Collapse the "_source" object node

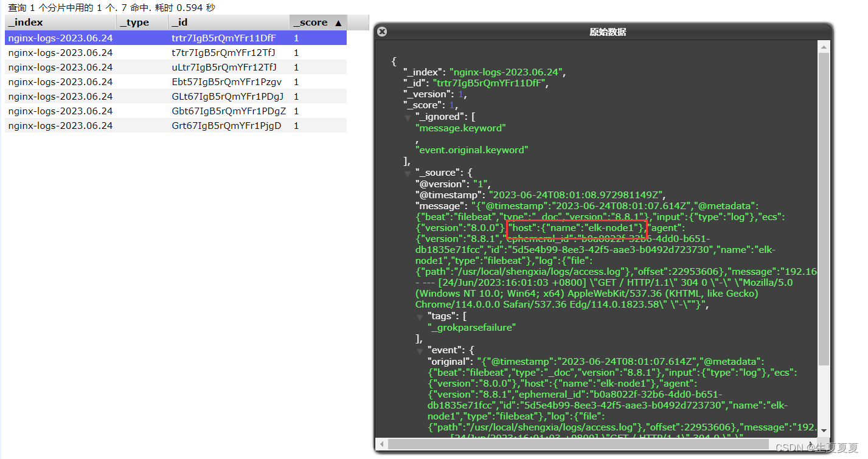click(x=408, y=173)
